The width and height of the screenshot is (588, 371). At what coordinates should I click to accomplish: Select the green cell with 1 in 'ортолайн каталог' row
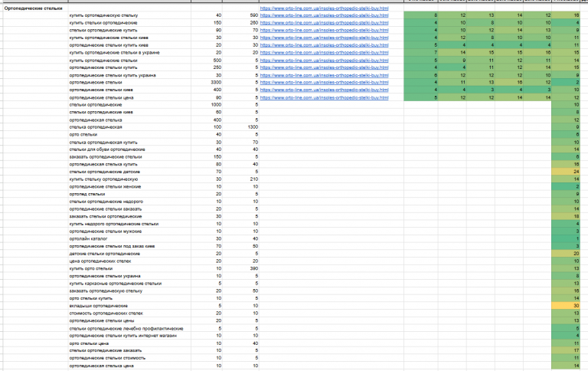pyautogui.click(x=566, y=239)
